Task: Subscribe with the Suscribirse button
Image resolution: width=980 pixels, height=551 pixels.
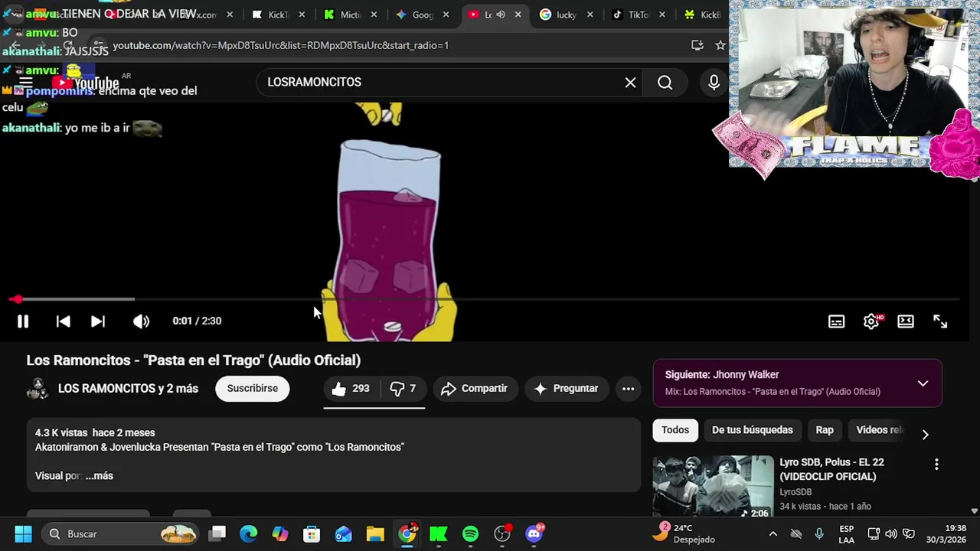Action: (x=252, y=389)
